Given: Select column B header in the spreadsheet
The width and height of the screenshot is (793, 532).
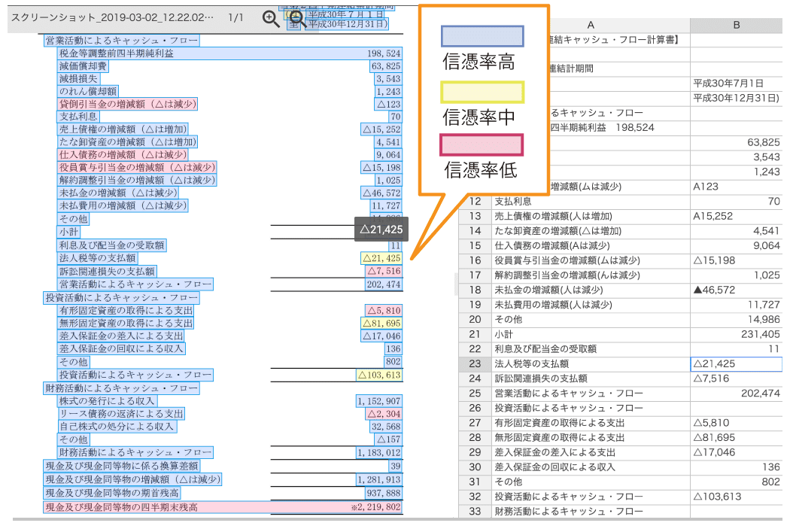Looking at the screenshot, I should tap(737, 26).
